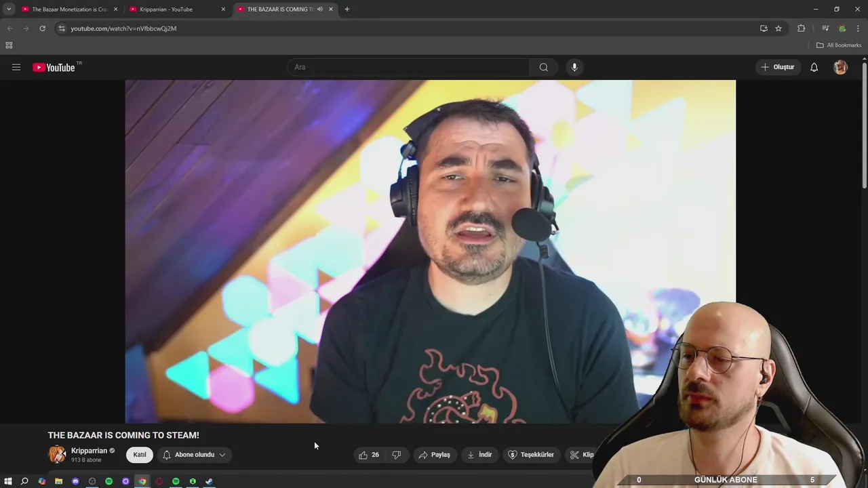Close the Kripparrian - YouTube tab

point(223,9)
